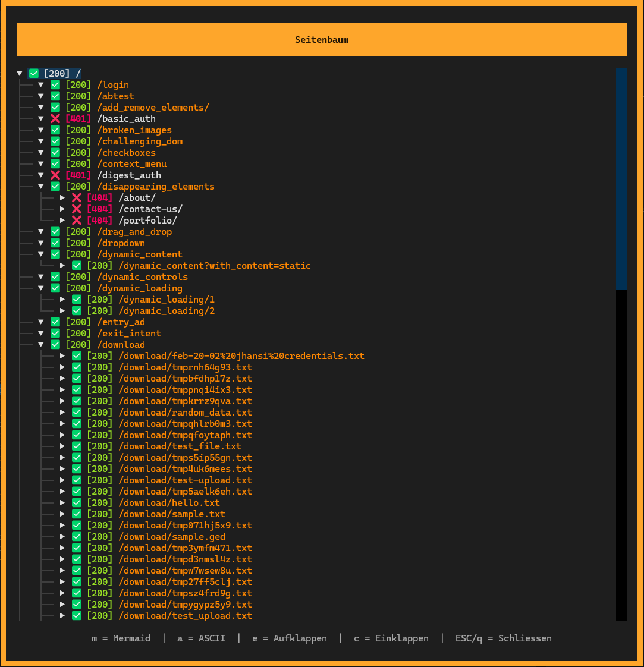The height and width of the screenshot is (667, 644).
Task: Click the red X beside /contact-us/
Action: (x=76, y=209)
